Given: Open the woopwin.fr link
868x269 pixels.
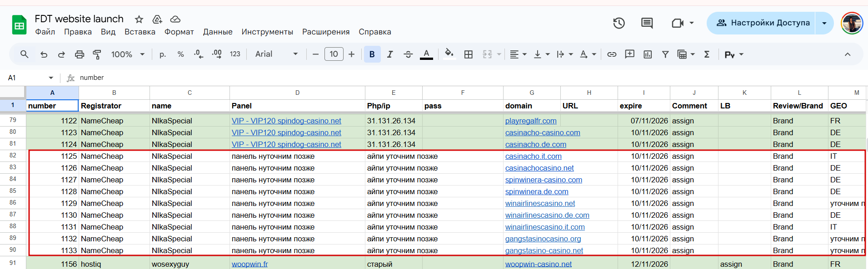Looking at the screenshot, I should point(250,264).
